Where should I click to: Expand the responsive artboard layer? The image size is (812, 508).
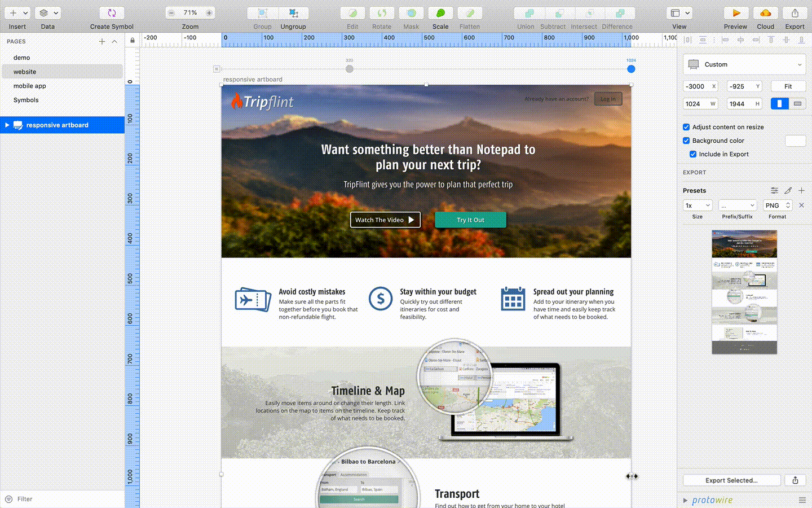pyautogui.click(x=7, y=125)
